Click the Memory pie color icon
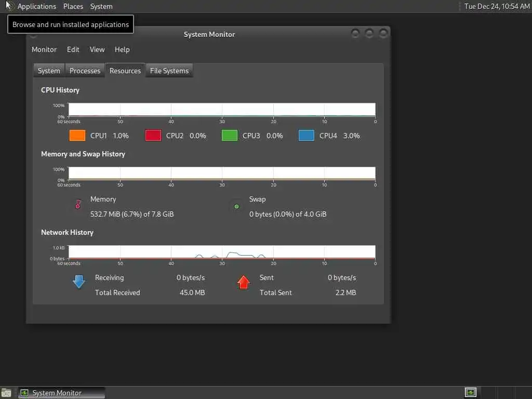The width and height of the screenshot is (532, 399). [x=78, y=204]
